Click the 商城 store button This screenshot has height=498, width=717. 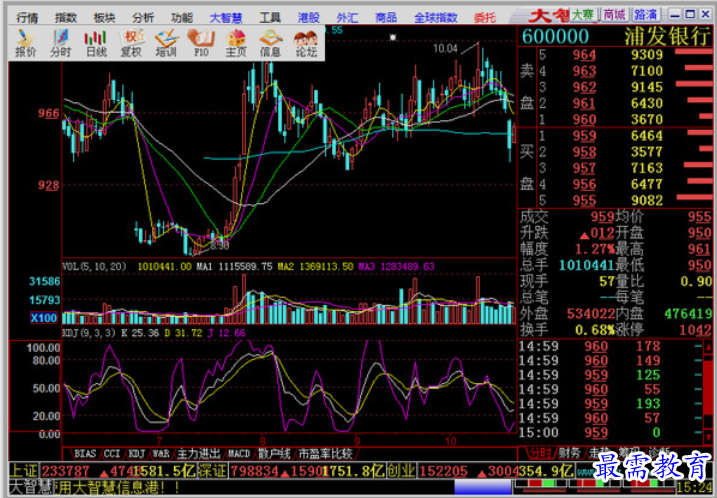click(x=614, y=15)
